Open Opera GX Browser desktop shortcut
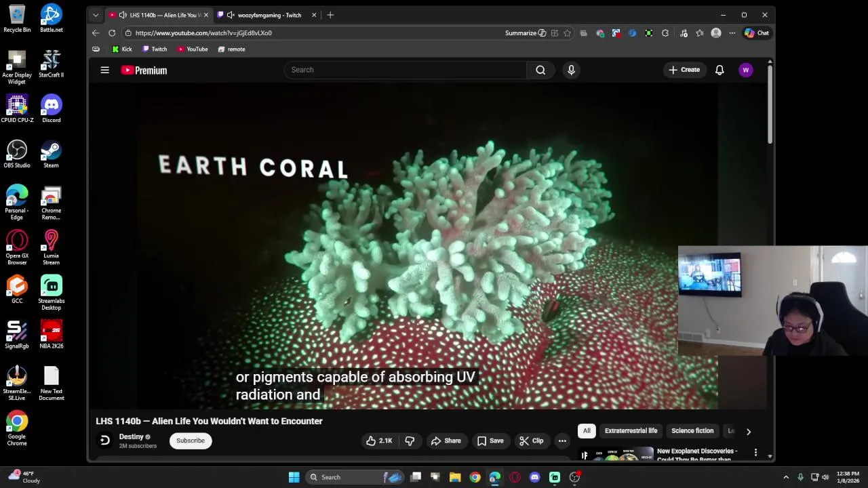 click(17, 247)
